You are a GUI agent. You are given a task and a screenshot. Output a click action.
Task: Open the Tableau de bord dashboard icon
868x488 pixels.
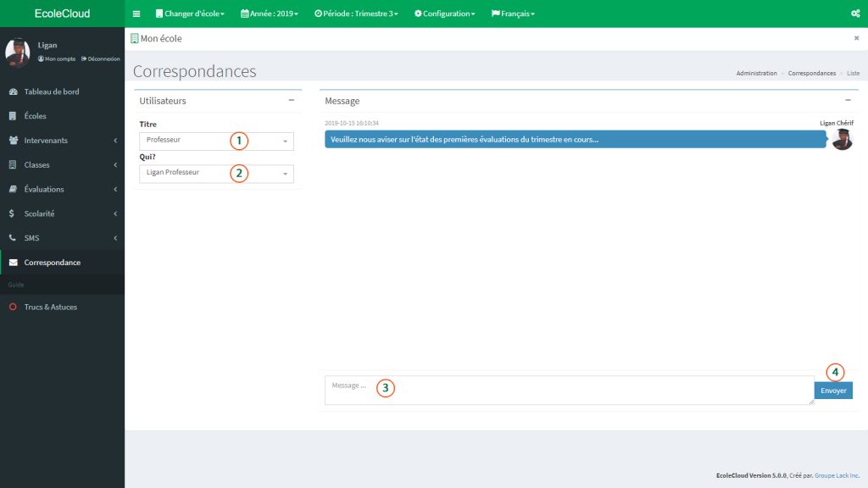(12, 91)
